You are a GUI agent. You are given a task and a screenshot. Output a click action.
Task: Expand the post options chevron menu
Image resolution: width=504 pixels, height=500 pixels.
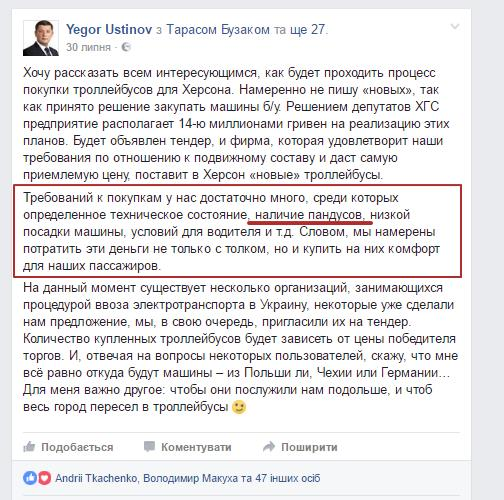coord(455,26)
